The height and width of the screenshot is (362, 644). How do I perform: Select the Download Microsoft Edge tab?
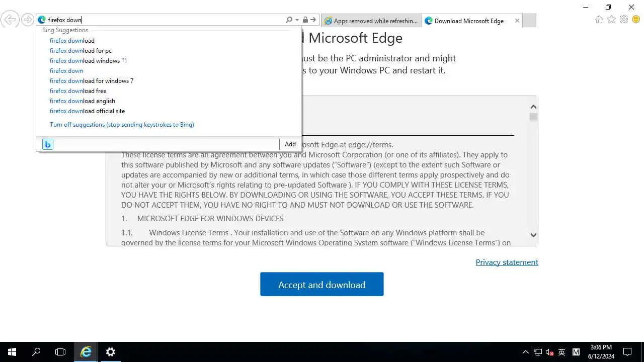pyautogui.click(x=468, y=21)
